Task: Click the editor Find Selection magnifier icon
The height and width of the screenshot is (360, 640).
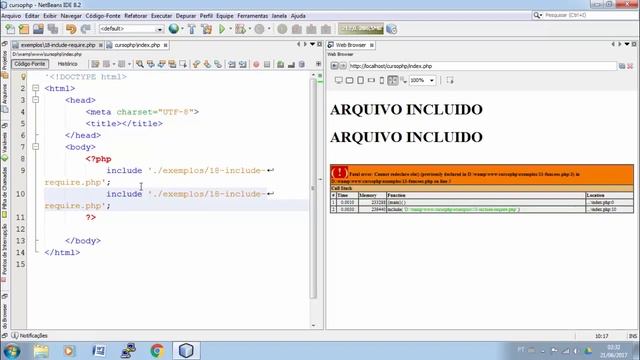Action: [140, 64]
